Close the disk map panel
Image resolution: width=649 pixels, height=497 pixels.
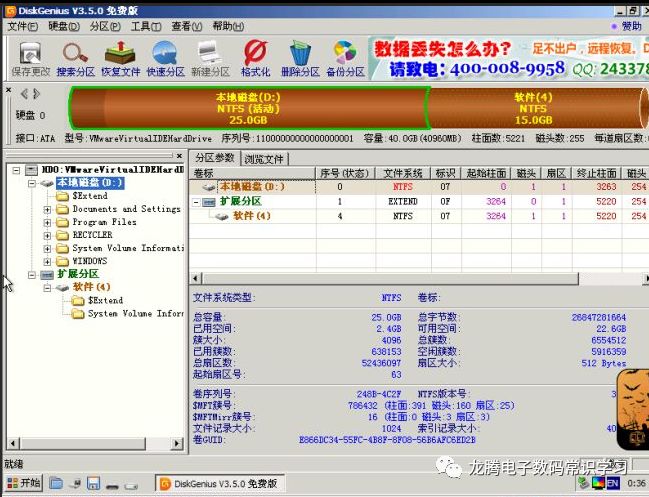pyautogui.click(x=8, y=89)
